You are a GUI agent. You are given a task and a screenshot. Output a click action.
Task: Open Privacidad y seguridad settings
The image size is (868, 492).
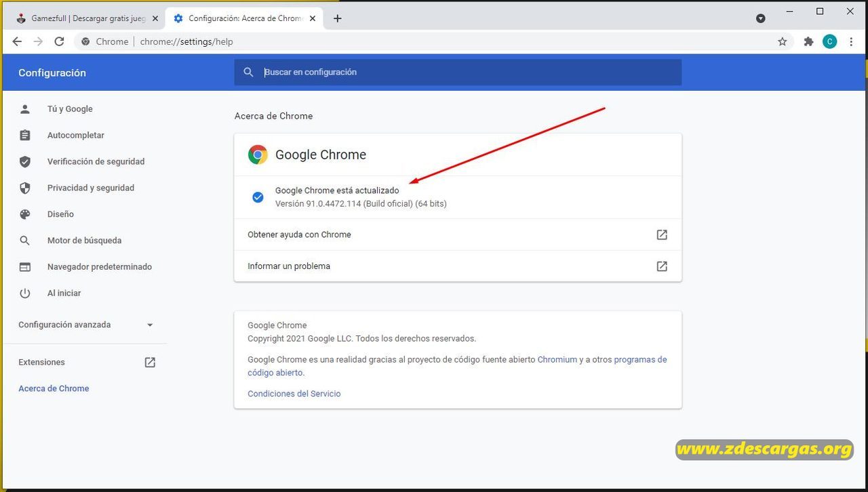tap(91, 188)
